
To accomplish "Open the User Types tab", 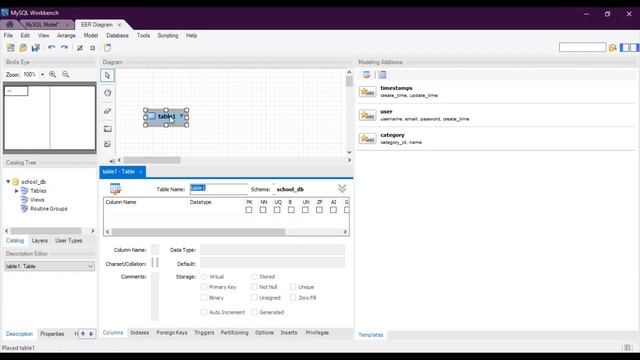I will (x=69, y=240).
